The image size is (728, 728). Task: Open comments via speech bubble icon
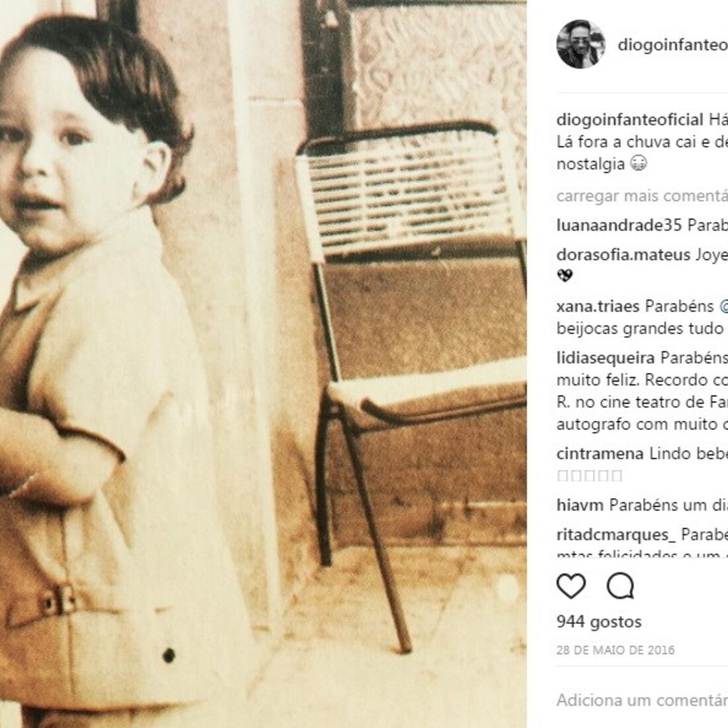tap(621, 586)
